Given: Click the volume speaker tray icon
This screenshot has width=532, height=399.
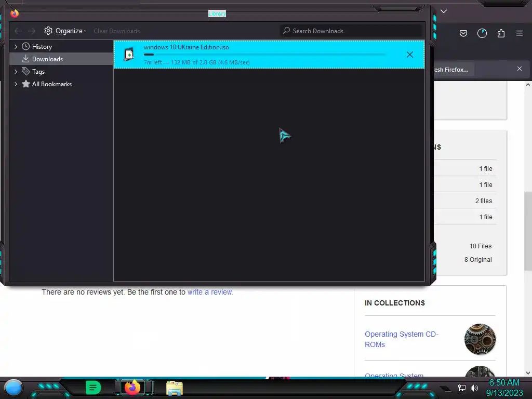Looking at the screenshot, I should coord(474,388).
